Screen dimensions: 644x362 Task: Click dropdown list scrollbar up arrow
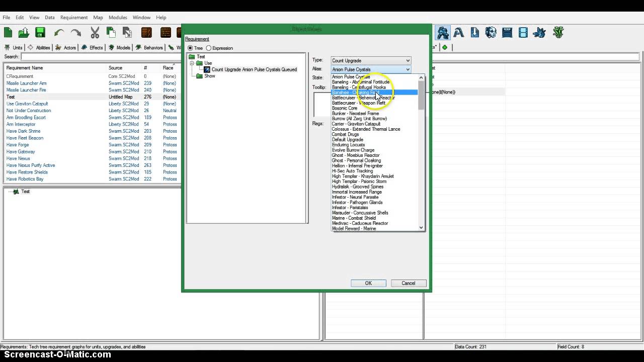click(x=421, y=77)
